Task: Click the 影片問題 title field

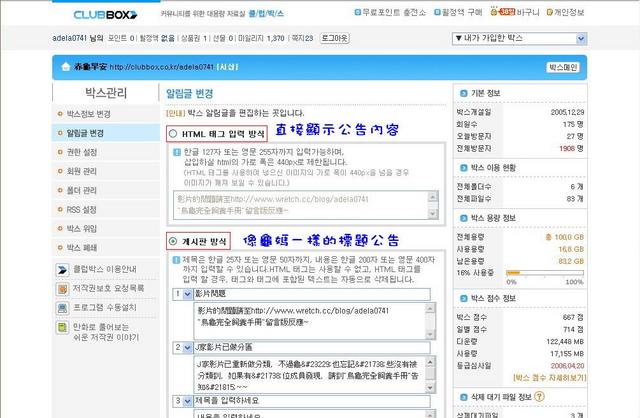Action: pyautogui.click(x=312, y=294)
